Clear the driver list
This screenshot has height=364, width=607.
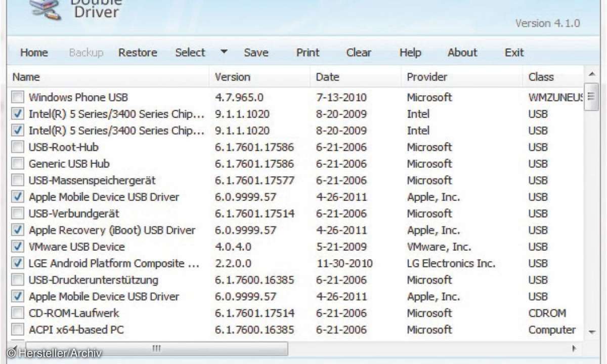coord(359,53)
